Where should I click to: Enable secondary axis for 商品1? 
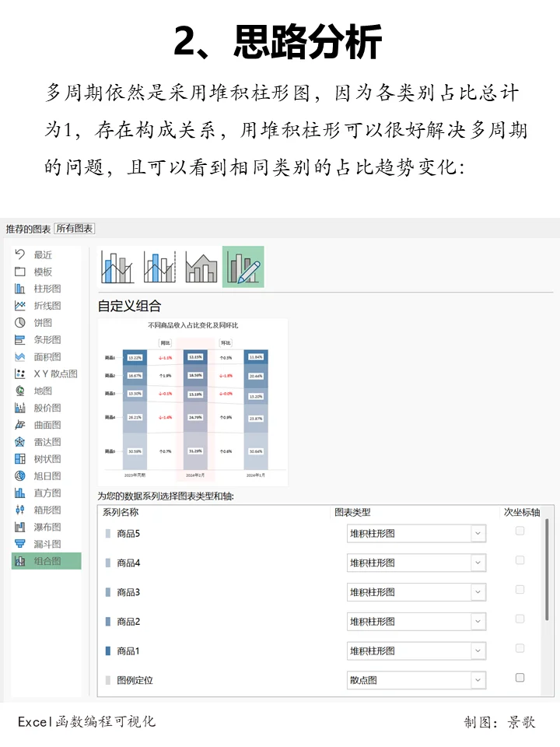click(x=520, y=648)
